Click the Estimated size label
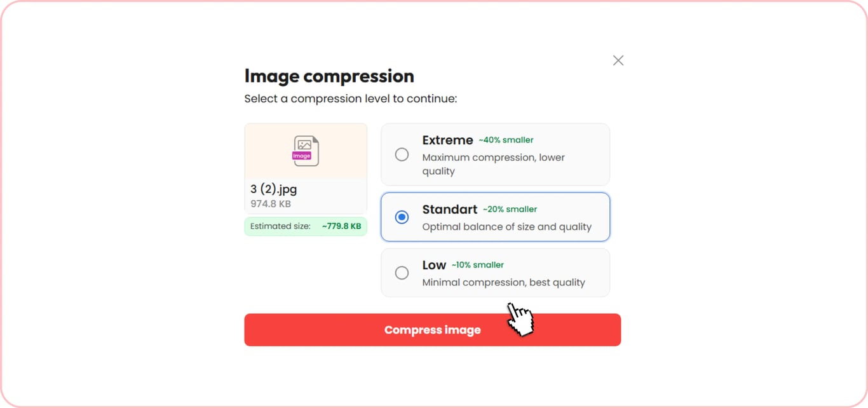The width and height of the screenshot is (868, 408). pyautogui.click(x=280, y=226)
